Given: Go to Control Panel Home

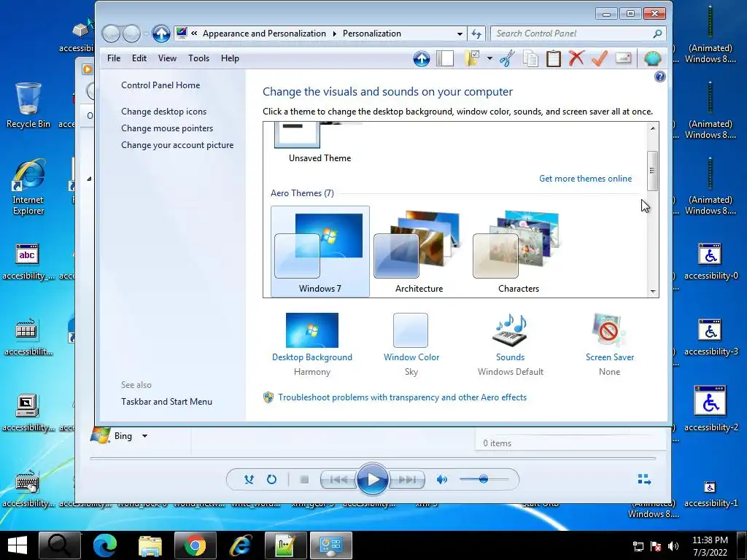Looking at the screenshot, I should click(x=160, y=85).
